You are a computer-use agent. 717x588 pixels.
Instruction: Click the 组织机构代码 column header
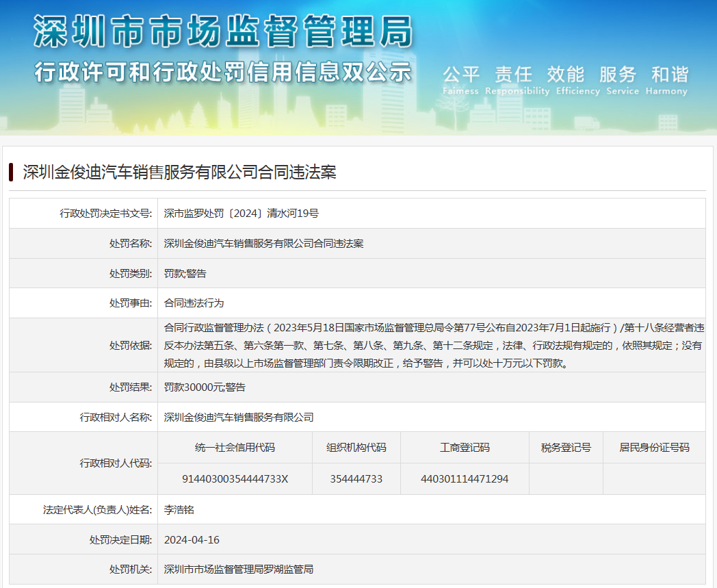pos(356,448)
